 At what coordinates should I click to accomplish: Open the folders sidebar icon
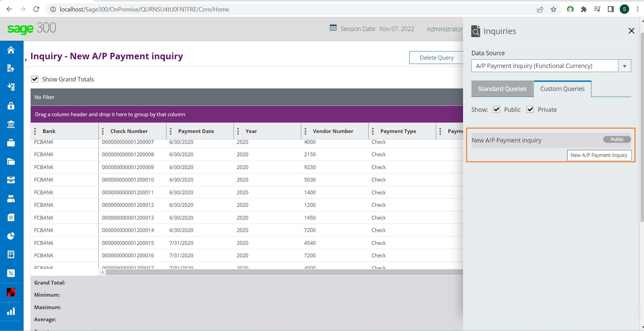pos(11,161)
